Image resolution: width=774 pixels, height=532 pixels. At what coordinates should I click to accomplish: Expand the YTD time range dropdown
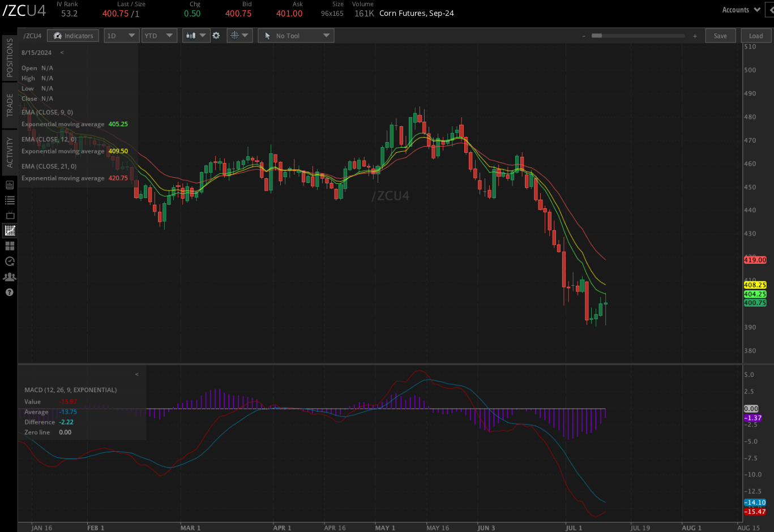pyautogui.click(x=159, y=36)
